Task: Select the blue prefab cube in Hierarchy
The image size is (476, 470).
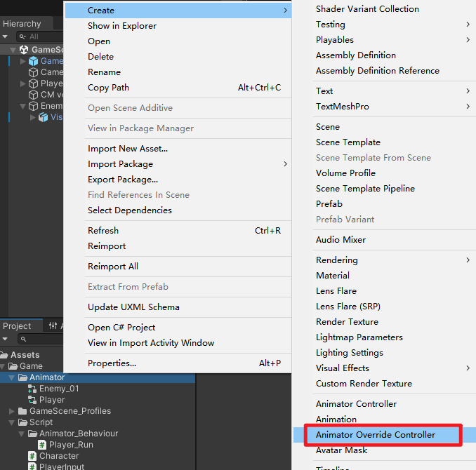Action: click(33, 61)
